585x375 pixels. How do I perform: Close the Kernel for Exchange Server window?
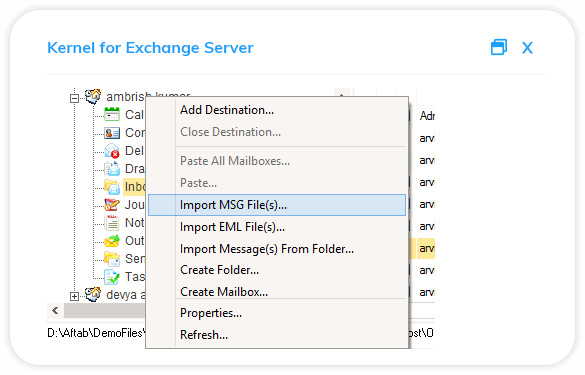click(x=527, y=48)
